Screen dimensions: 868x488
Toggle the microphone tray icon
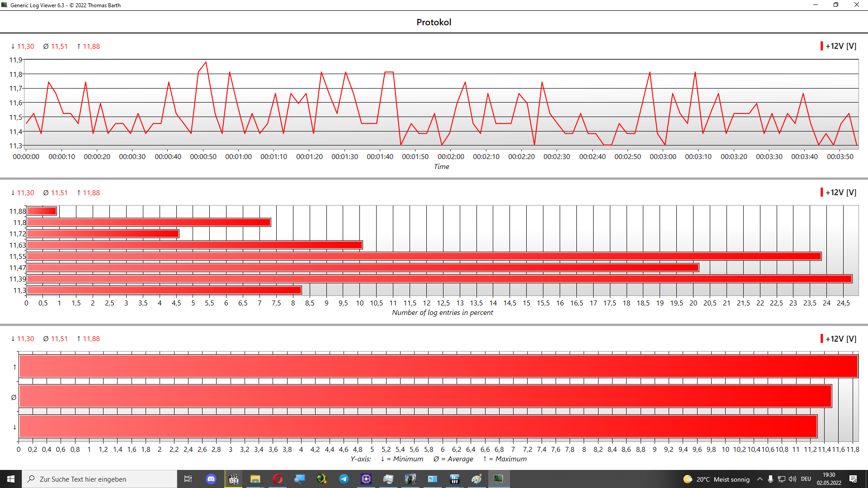pos(770,479)
